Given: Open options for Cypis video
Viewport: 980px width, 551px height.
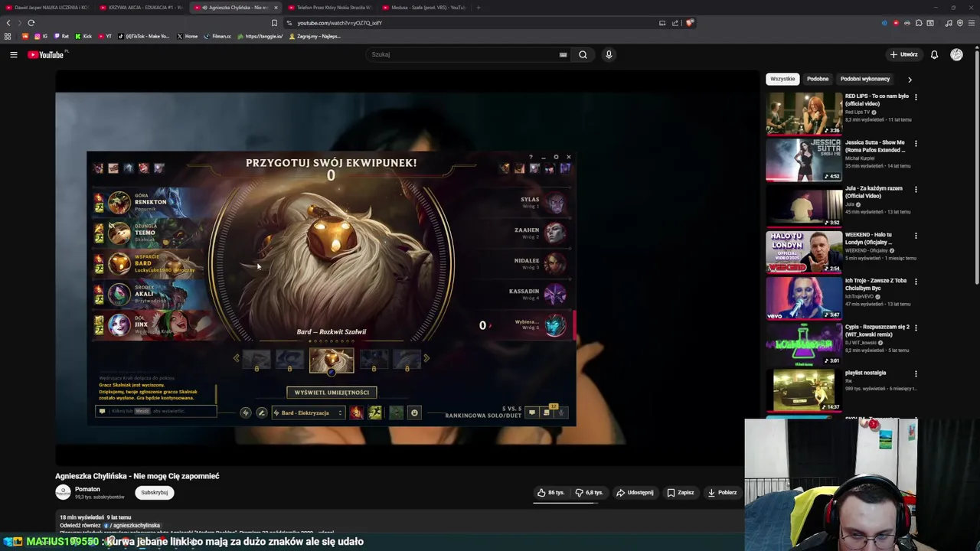Looking at the screenshot, I should 916,328.
